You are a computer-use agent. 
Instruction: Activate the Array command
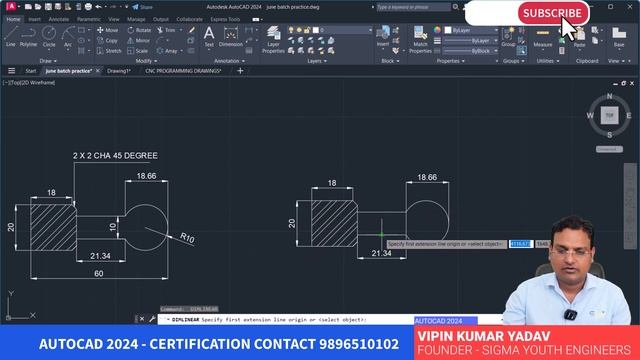tap(167, 51)
